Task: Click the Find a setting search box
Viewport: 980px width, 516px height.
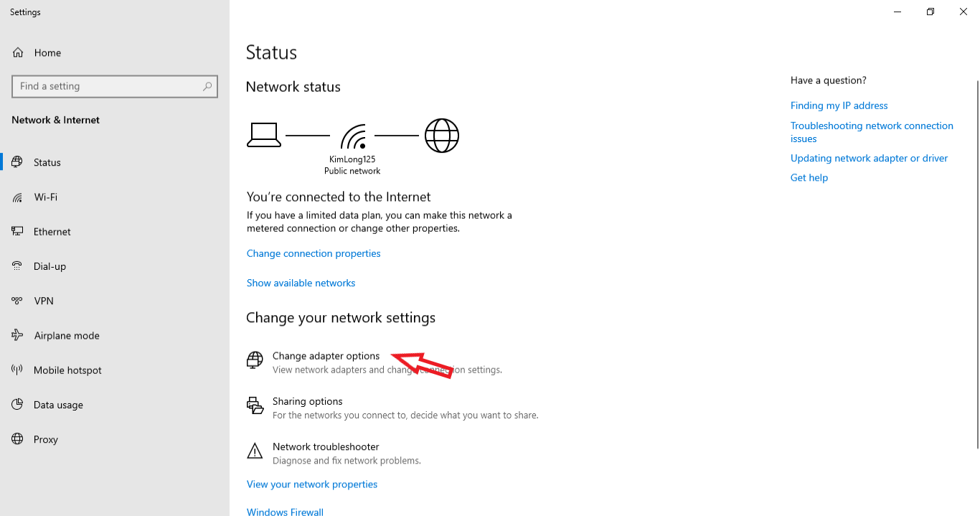Action: [115, 86]
